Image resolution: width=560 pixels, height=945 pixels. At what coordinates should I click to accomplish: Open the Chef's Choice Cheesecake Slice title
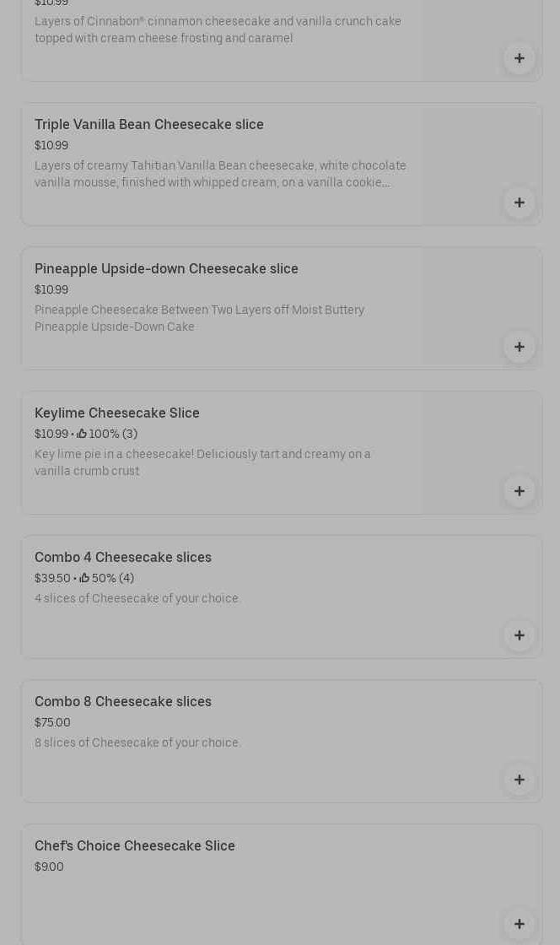(135, 846)
